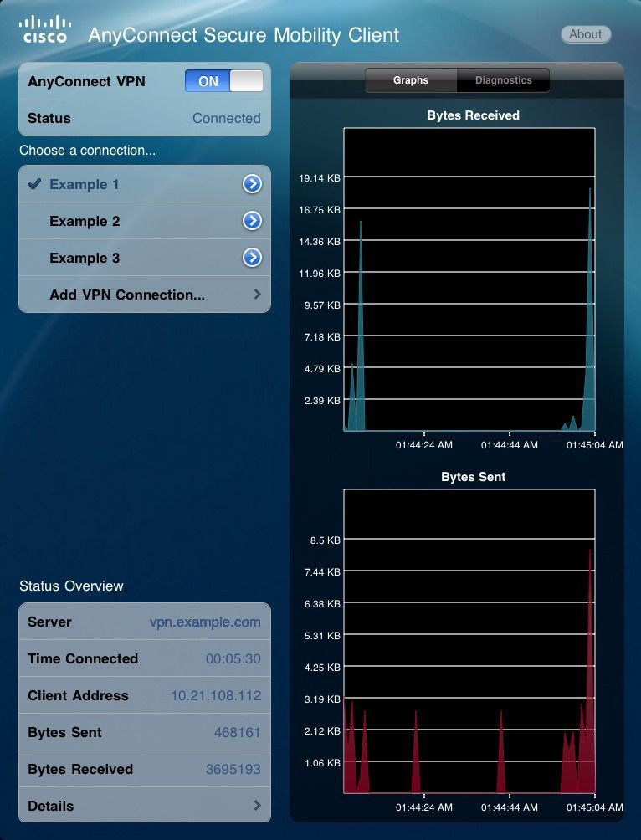The height and width of the screenshot is (840, 641).
Task: Tap the Client Address row
Action: (x=144, y=695)
